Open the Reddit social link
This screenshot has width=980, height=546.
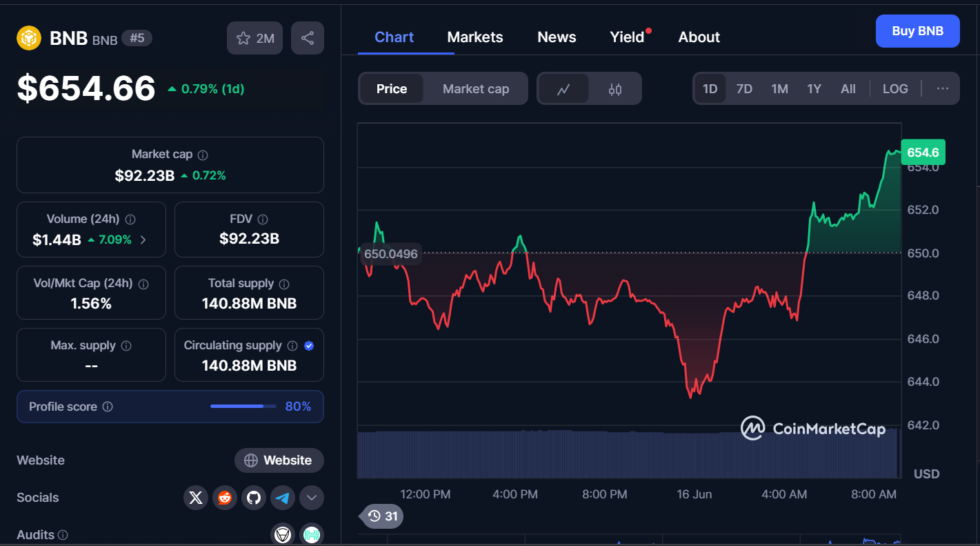pyautogui.click(x=225, y=498)
